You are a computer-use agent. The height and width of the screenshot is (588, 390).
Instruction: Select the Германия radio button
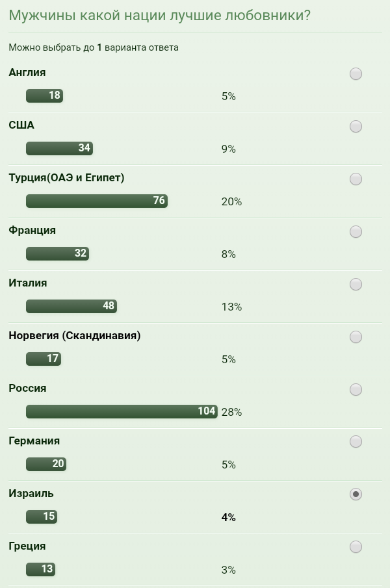[356, 442]
